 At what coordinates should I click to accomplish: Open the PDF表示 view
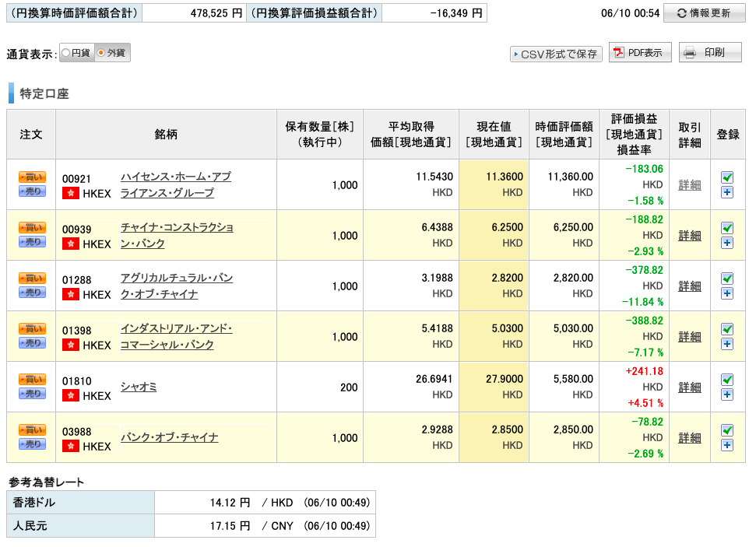click(640, 53)
